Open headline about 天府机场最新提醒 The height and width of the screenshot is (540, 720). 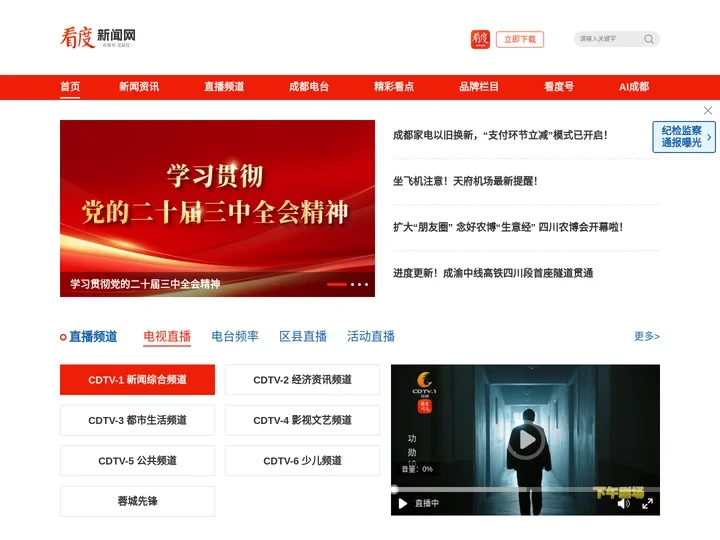coord(465,181)
